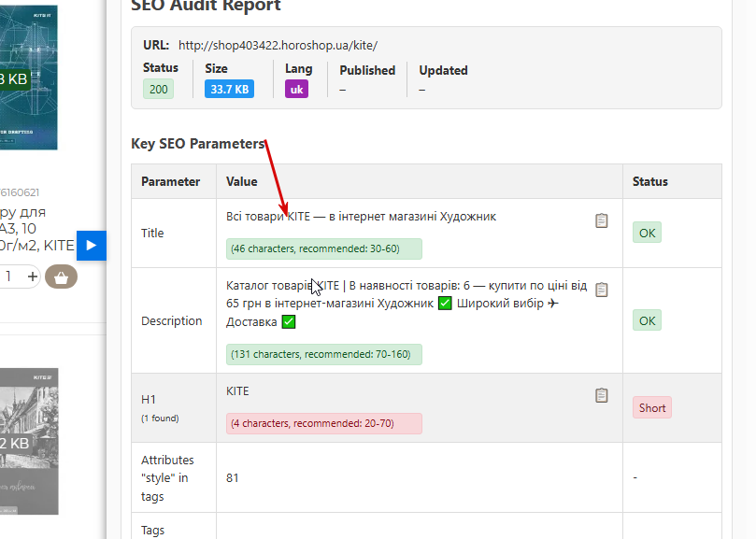
Task: Click the 33.7 KB size badge
Action: [x=230, y=89]
